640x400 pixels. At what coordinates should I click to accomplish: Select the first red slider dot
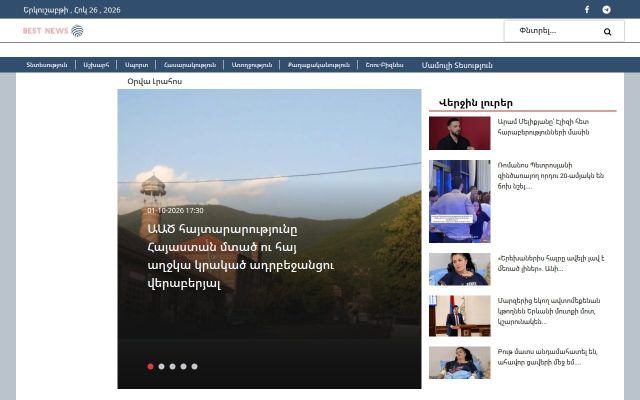pyautogui.click(x=150, y=367)
